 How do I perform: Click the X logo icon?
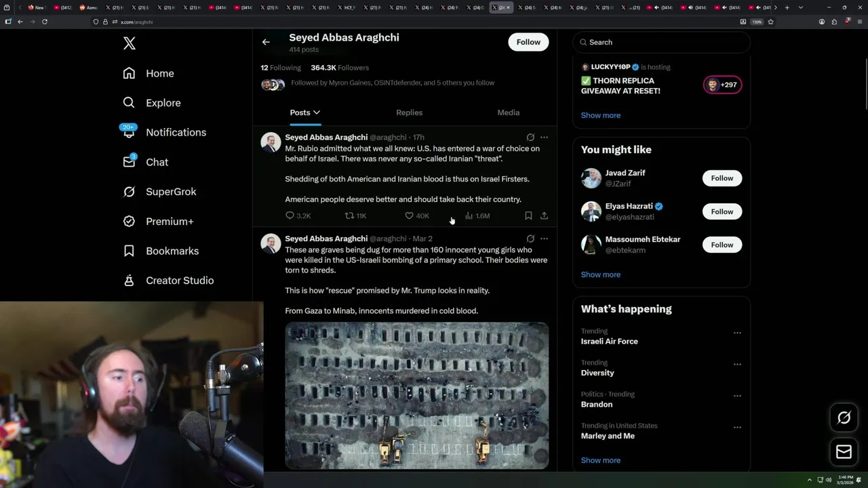(130, 44)
